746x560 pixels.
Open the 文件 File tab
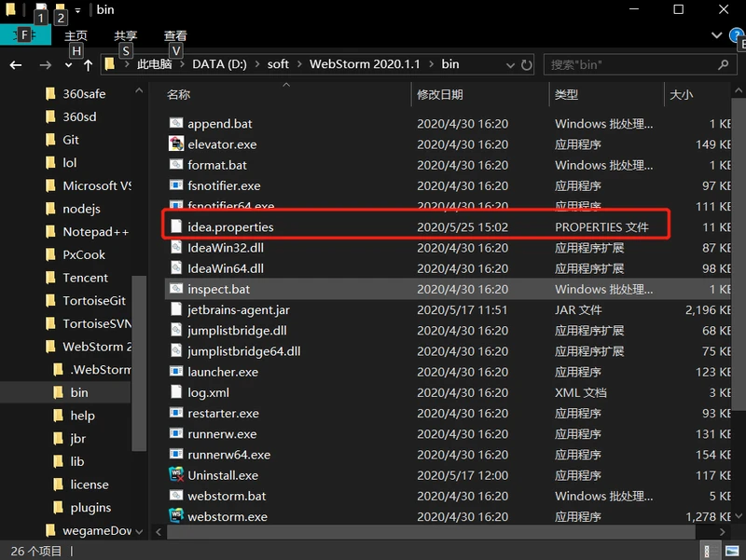point(25,35)
